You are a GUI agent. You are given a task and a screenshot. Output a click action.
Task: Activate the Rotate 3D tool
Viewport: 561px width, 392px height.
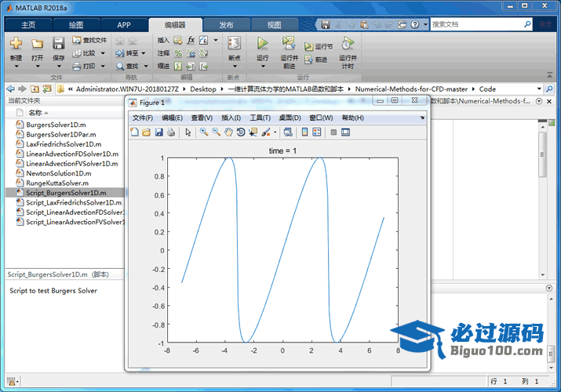tap(242, 132)
